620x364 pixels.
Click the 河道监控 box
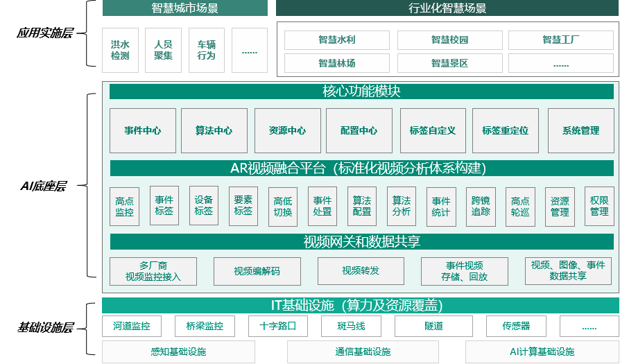pyautogui.click(x=132, y=326)
